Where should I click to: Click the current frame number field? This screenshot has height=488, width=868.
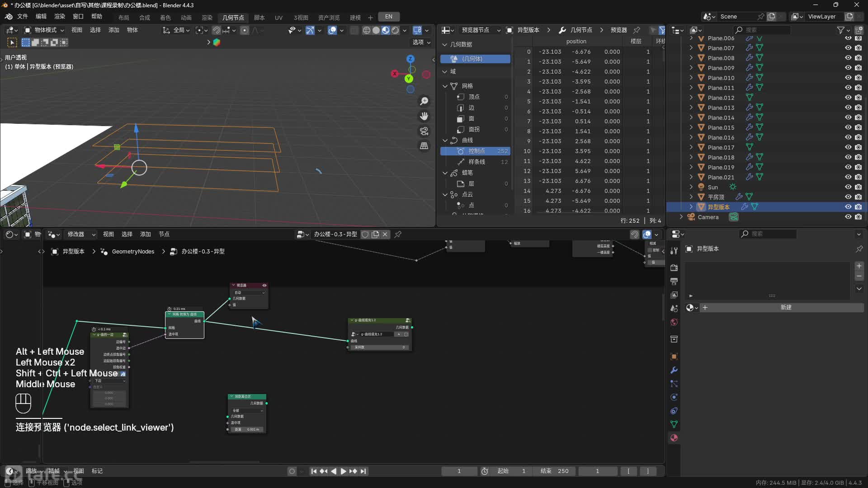click(x=459, y=471)
